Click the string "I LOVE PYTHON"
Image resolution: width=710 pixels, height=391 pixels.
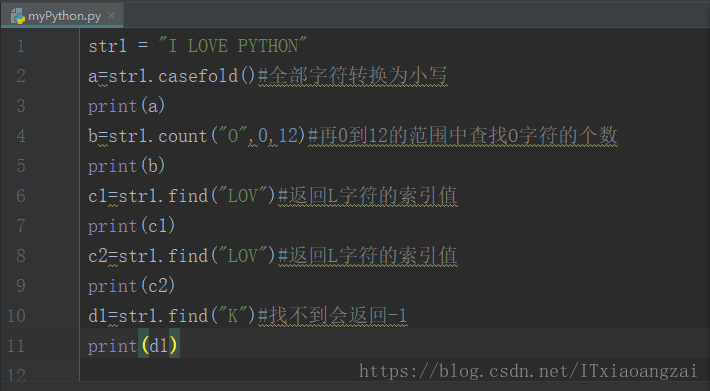[233, 46]
